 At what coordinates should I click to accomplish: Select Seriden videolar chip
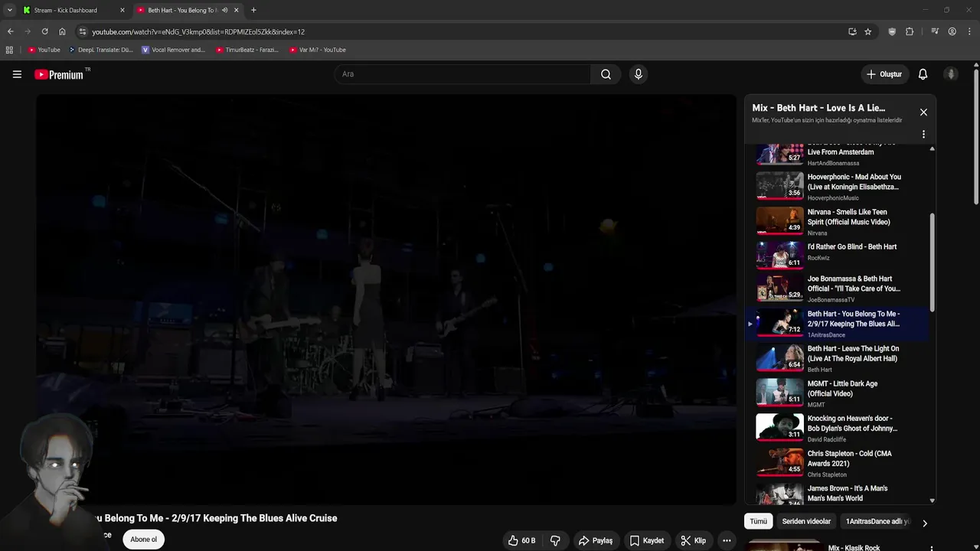(x=806, y=521)
